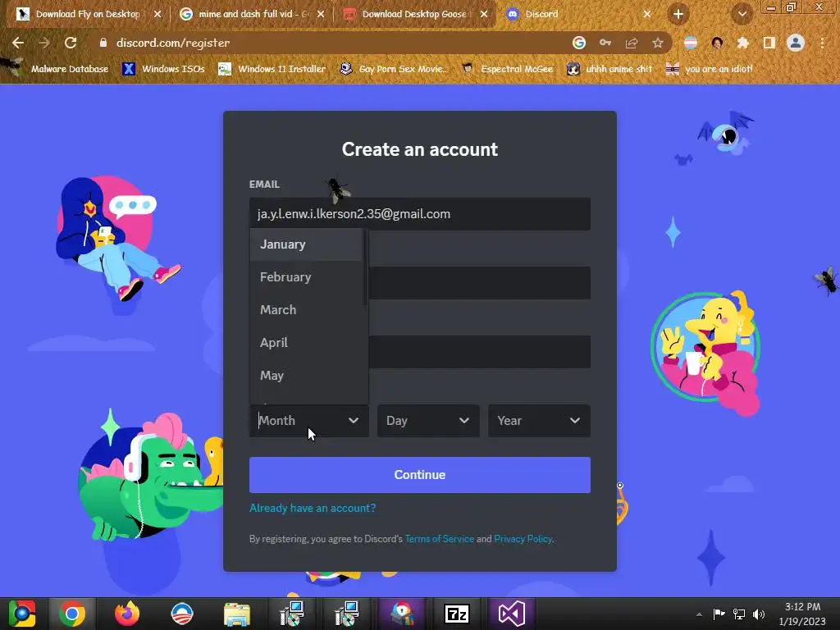Switch to the mime and dash full vid tab

click(x=249, y=15)
